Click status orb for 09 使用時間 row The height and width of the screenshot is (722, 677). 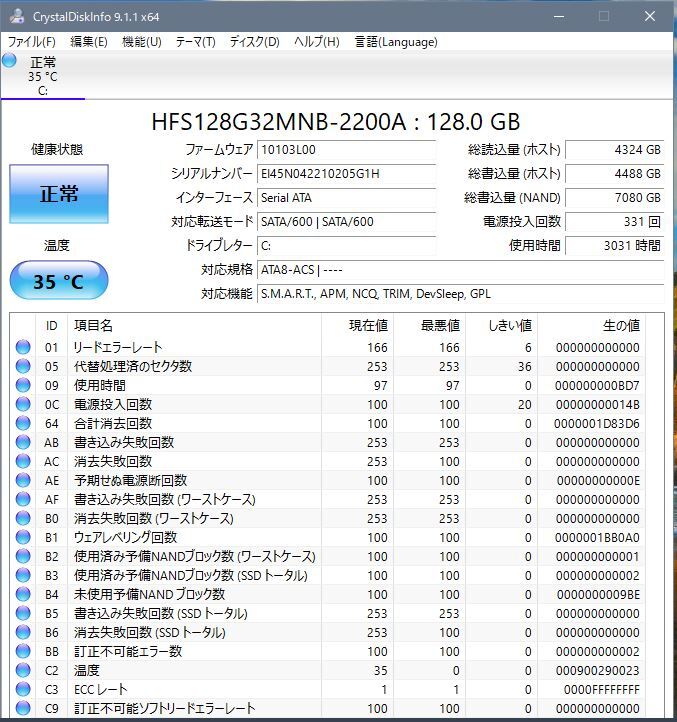click(23, 385)
